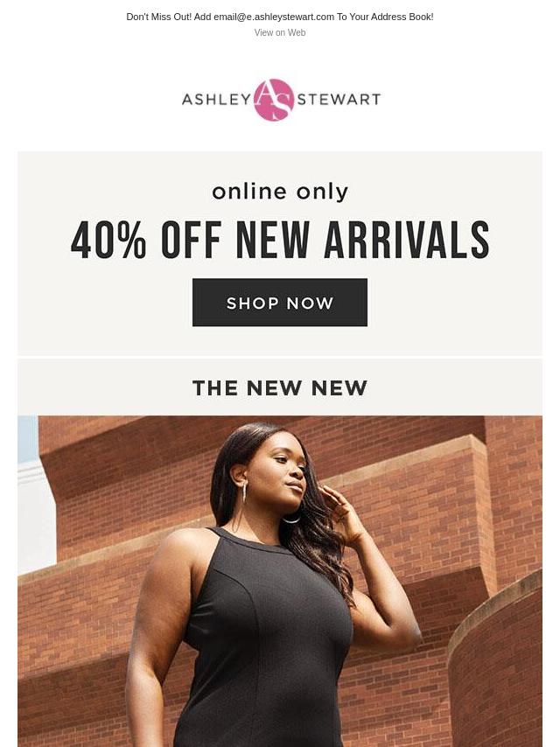Click the model's silver hoop earring
560x747 pixels.
pyautogui.click(x=244, y=492)
